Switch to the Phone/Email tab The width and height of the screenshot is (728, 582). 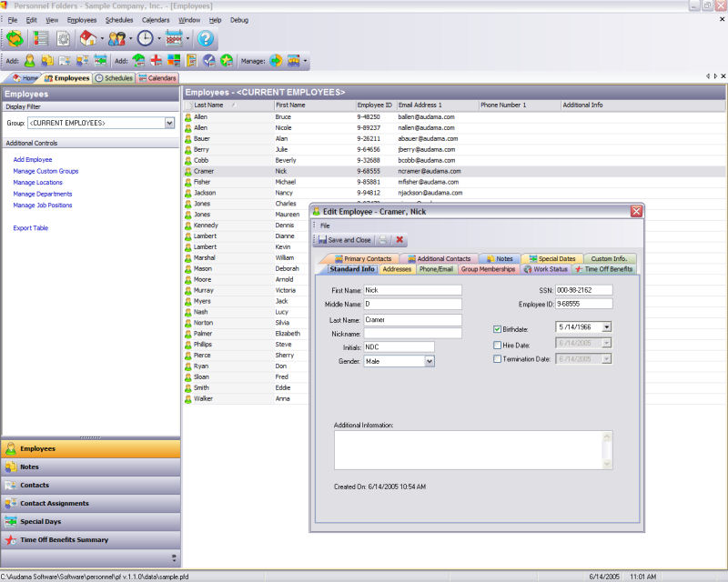(436, 269)
